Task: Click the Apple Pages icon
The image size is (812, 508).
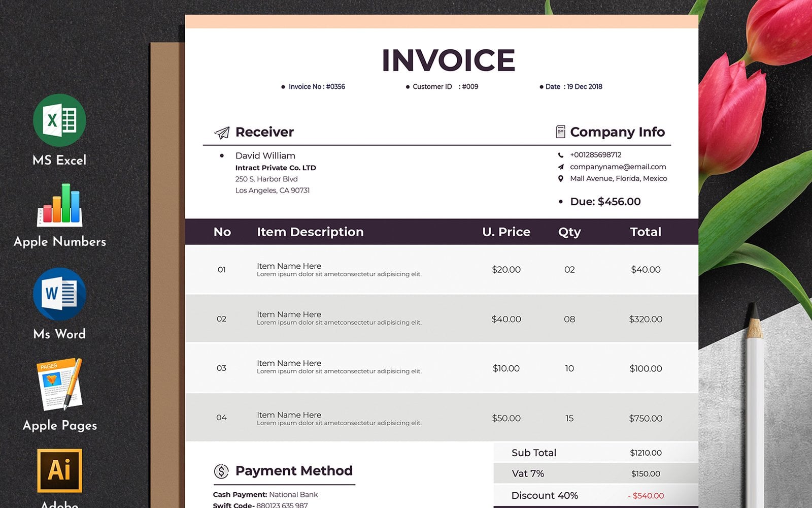Action: (59, 385)
